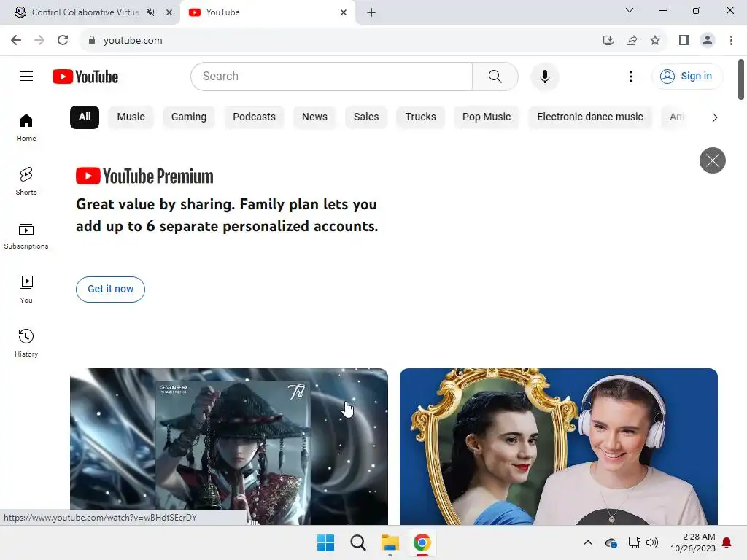Go back with browser back arrow
Image resolution: width=747 pixels, height=560 pixels.
16,40
